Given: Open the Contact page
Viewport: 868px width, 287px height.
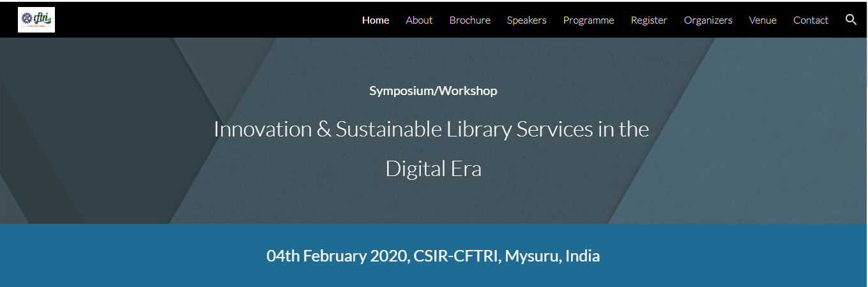Looking at the screenshot, I should [811, 20].
